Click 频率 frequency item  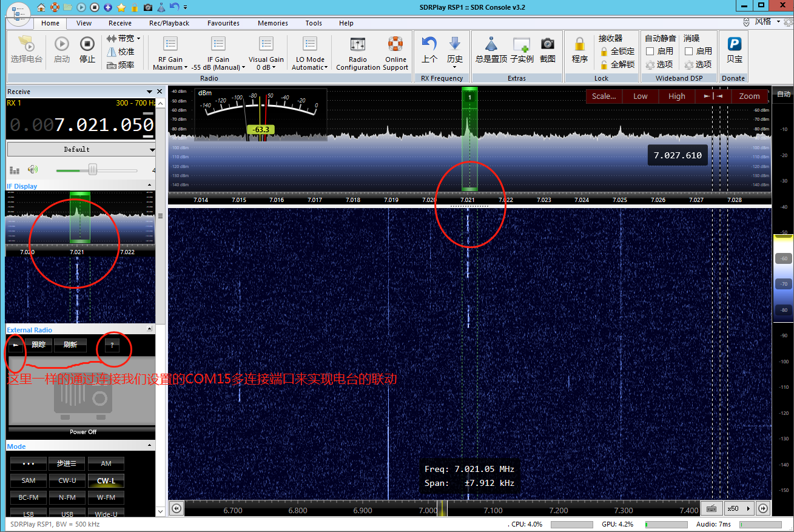121,65
